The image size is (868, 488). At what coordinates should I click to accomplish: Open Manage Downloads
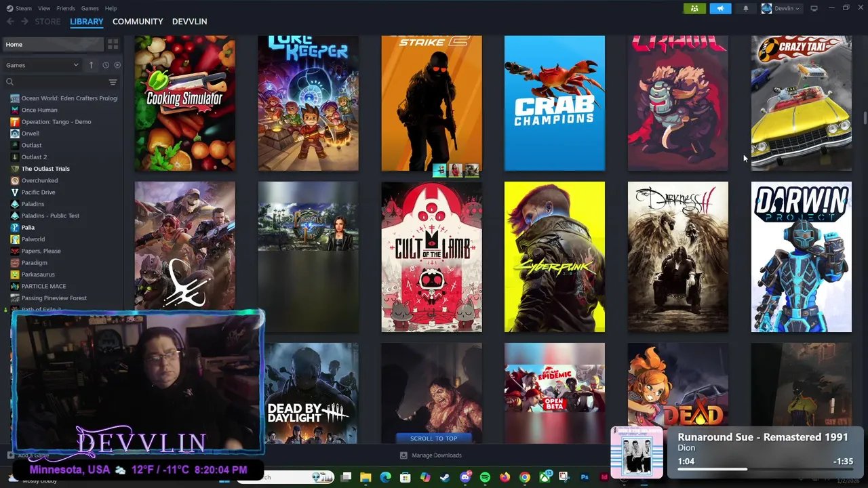[x=431, y=455]
